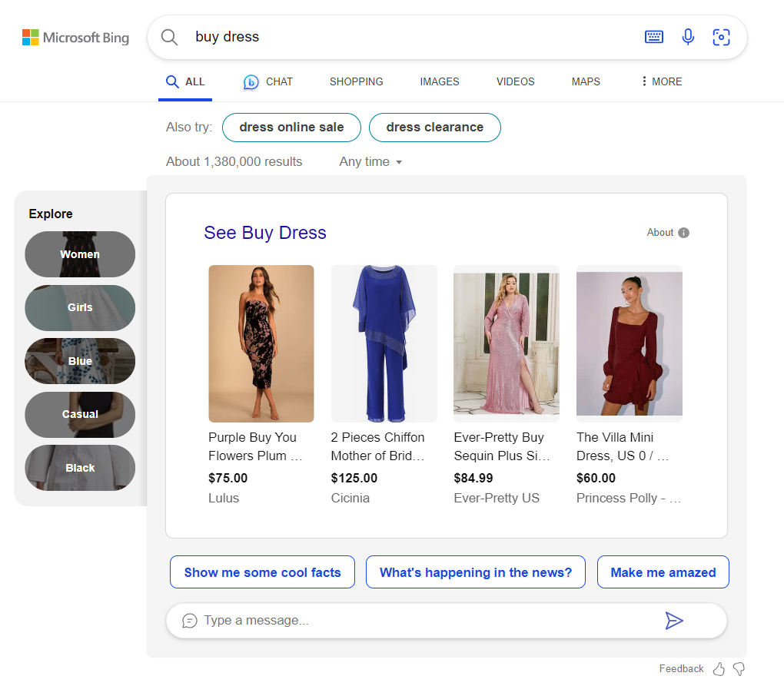Open the SHOPPING tab
This screenshot has height=686, width=784.
pos(357,82)
